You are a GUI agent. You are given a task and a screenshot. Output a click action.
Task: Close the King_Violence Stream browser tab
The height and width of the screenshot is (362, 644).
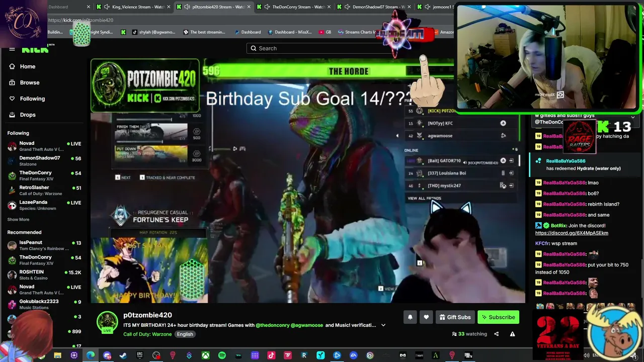click(x=169, y=7)
